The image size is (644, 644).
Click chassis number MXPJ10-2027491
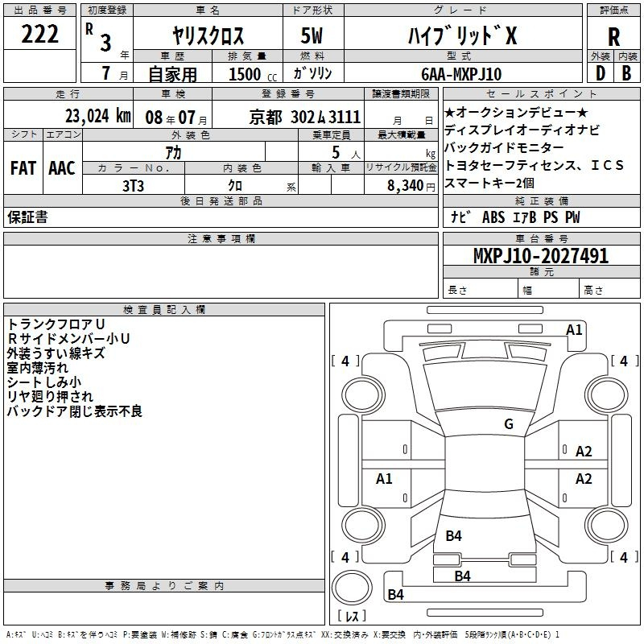point(541,256)
